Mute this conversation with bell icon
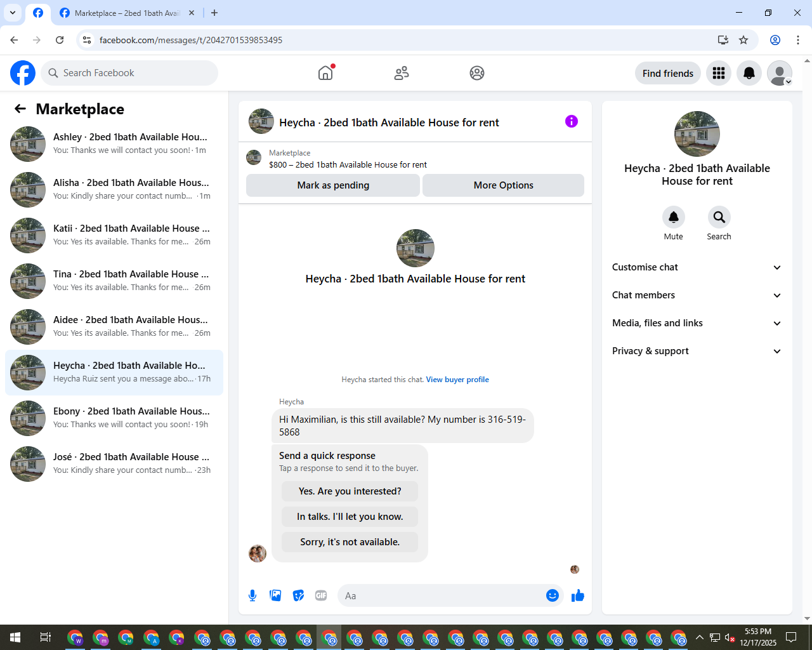The image size is (812, 650). [x=674, y=217]
